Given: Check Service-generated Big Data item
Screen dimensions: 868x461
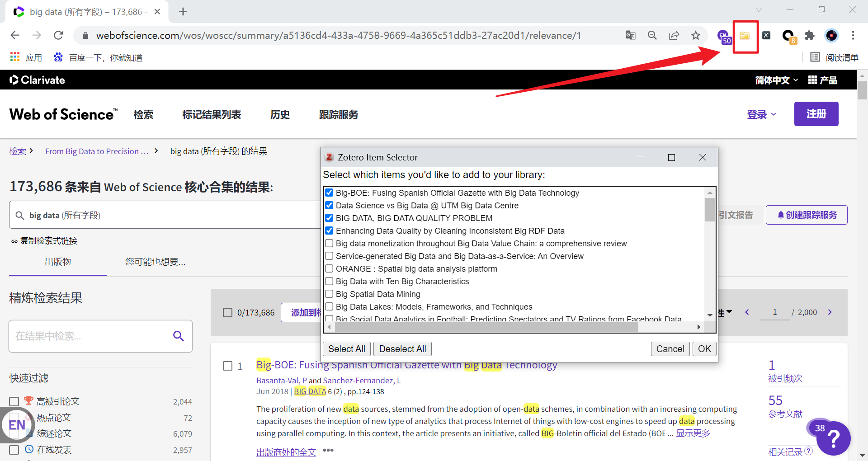Looking at the screenshot, I should tap(330, 256).
